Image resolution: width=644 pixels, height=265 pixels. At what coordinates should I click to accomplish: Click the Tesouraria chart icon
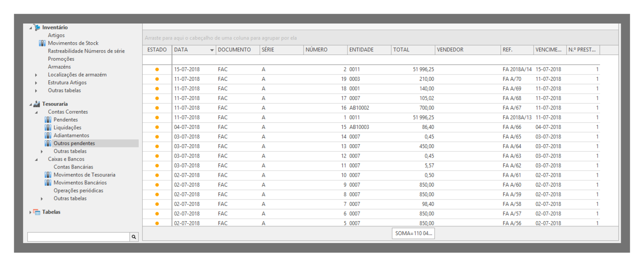pyautogui.click(x=37, y=104)
